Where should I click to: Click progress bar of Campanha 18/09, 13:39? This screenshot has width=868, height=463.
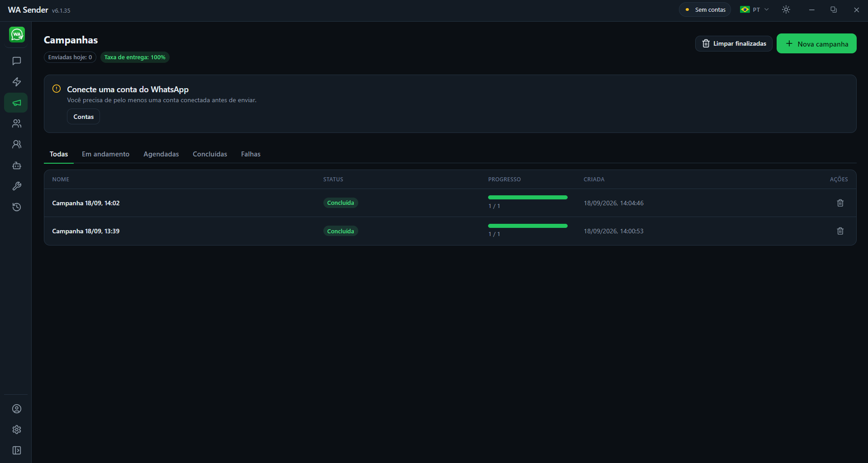click(x=527, y=226)
